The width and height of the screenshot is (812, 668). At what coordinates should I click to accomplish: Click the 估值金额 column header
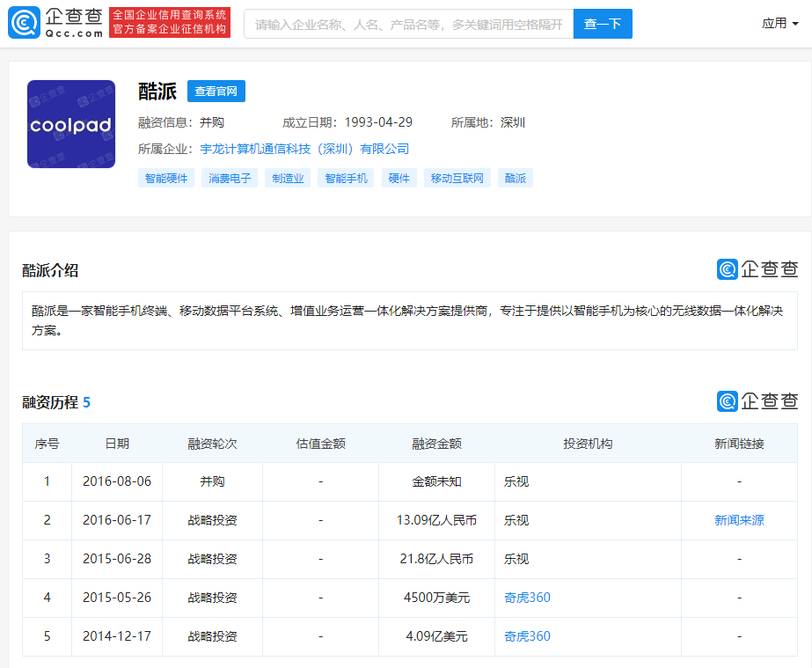pos(320,444)
